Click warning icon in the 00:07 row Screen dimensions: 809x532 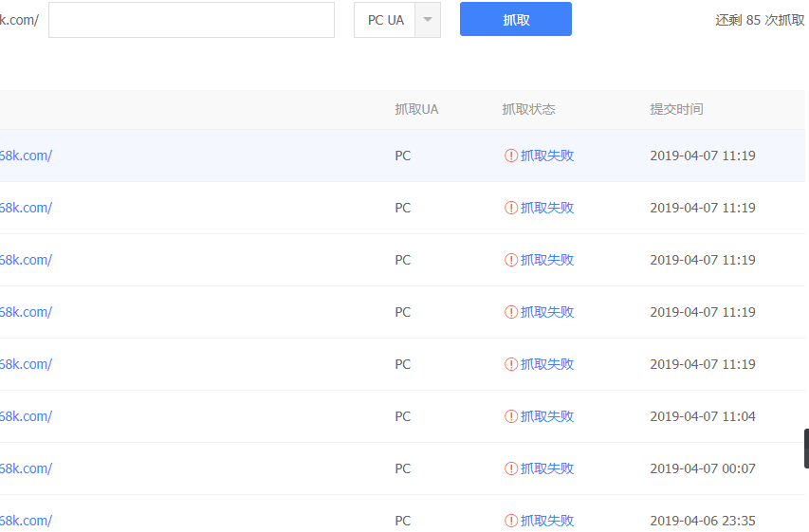pyautogui.click(x=511, y=468)
